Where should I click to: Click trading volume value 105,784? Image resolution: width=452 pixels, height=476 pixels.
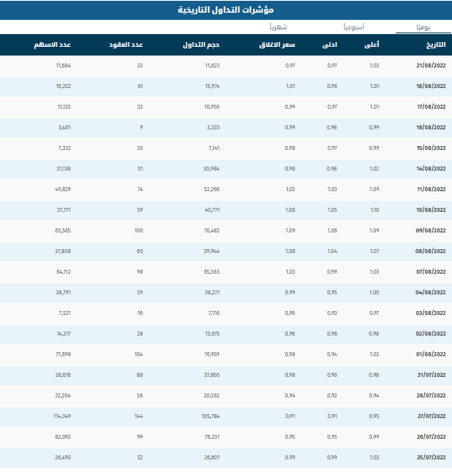[x=210, y=416]
